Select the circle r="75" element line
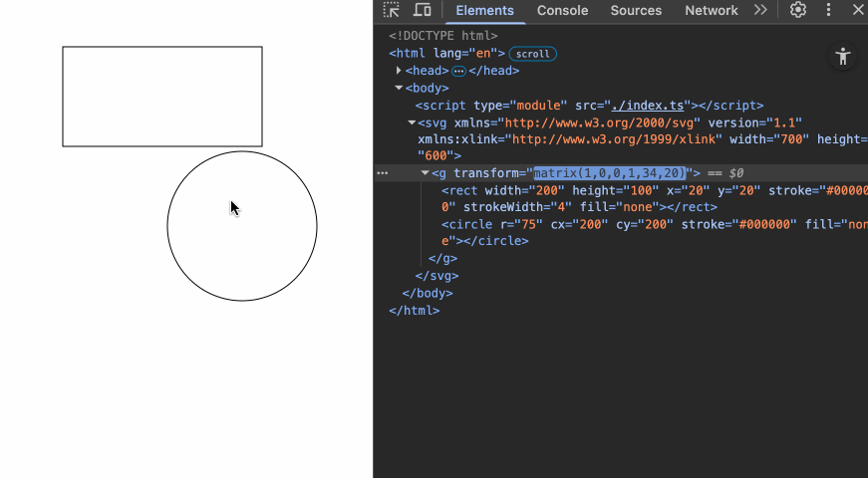The height and width of the screenshot is (478, 868). 655,232
